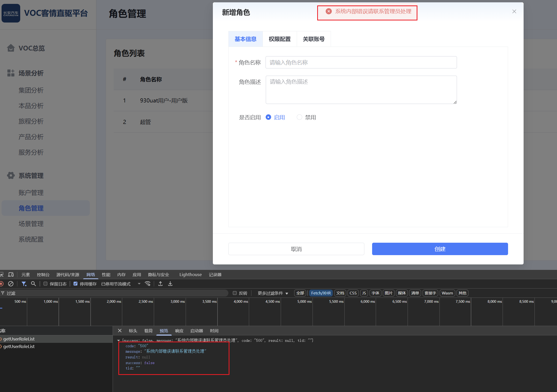The image size is (557, 392).
Task: Collapse the JSON response object triangle
Action: tap(119, 341)
